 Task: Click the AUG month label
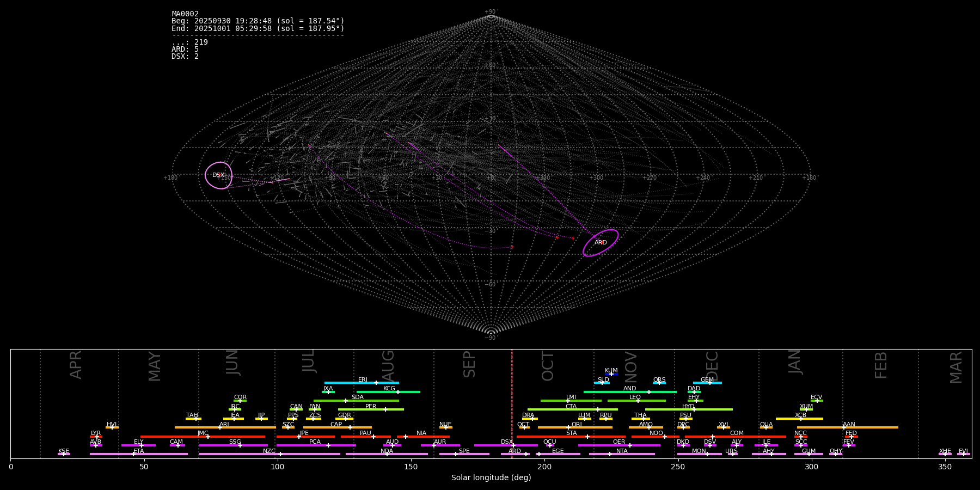coord(388,366)
